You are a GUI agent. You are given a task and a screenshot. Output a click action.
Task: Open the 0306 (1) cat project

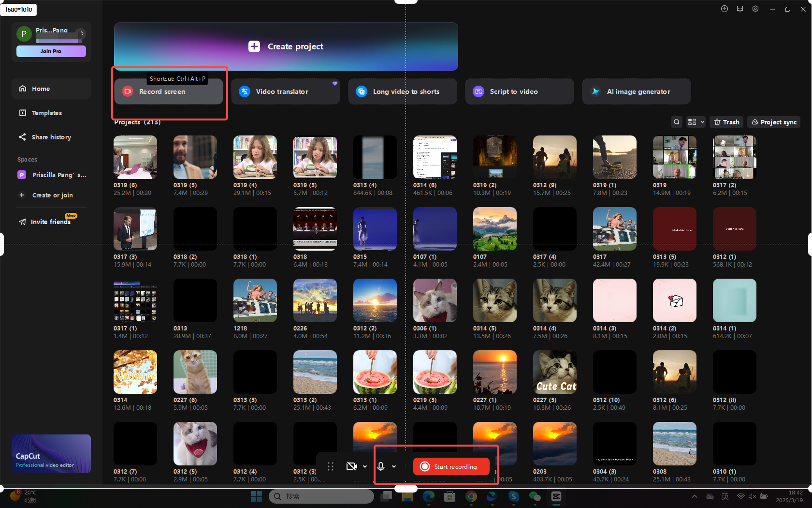point(435,300)
